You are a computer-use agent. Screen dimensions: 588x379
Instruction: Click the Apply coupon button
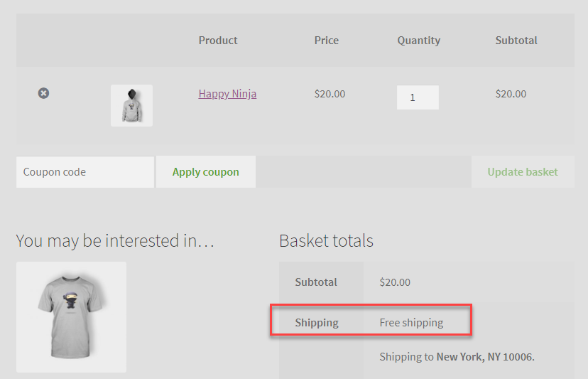click(206, 172)
